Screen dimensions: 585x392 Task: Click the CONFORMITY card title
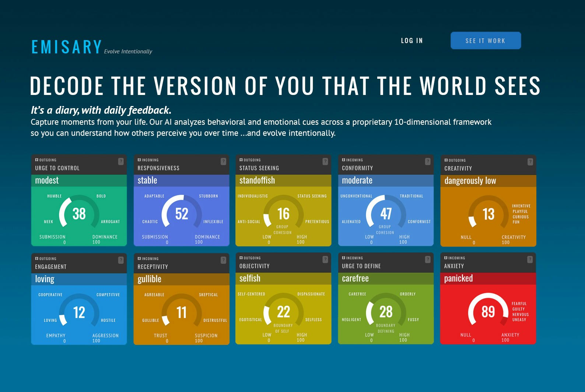point(357,168)
